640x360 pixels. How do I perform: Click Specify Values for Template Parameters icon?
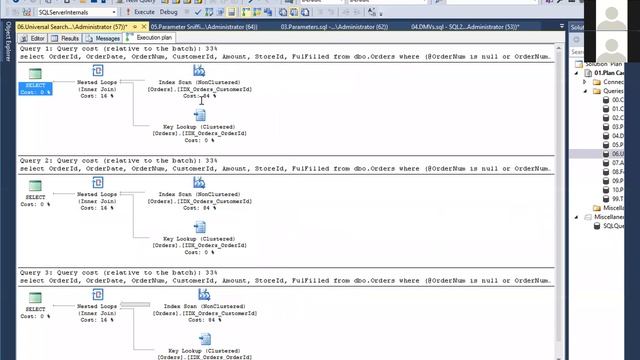point(372,12)
